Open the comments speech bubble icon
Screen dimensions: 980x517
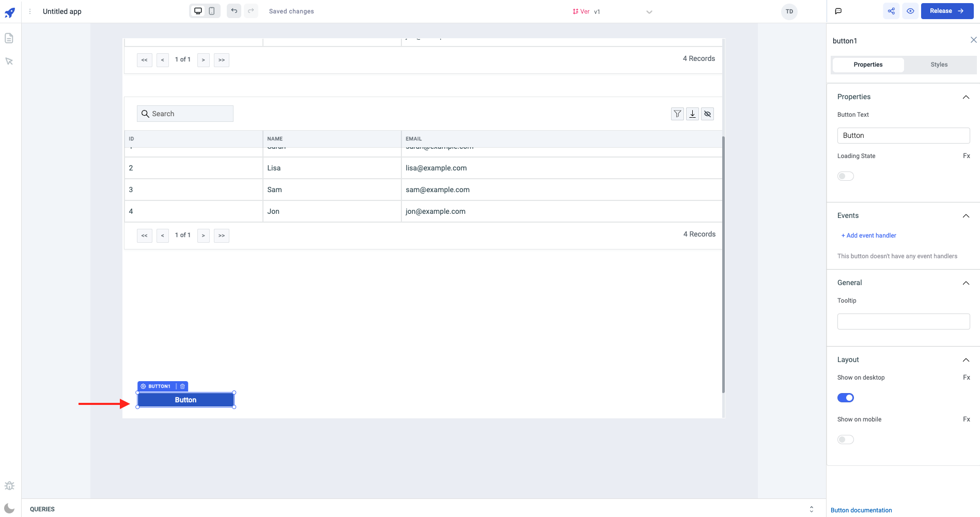tap(838, 11)
